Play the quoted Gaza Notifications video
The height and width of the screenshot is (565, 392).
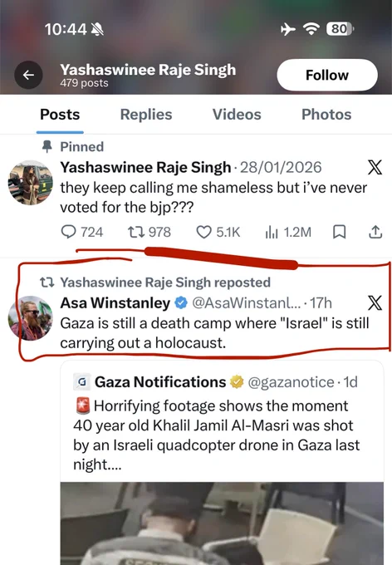(x=222, y=523)
